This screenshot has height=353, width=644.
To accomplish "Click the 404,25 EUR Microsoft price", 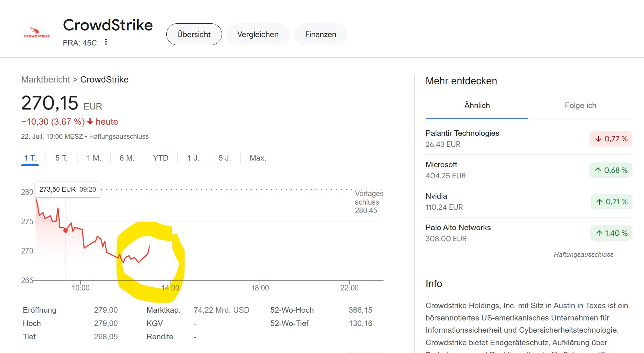I will tap(445, 176).
